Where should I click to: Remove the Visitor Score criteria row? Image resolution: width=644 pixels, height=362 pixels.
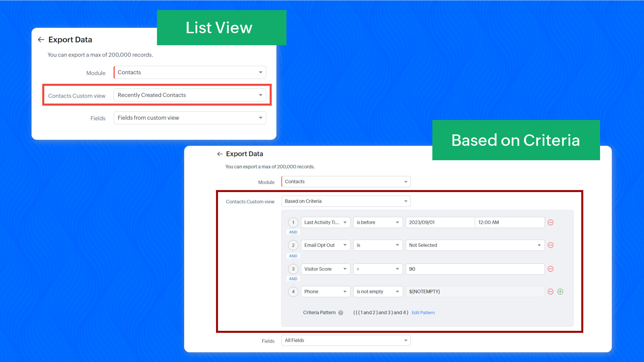tap(550, 269)
